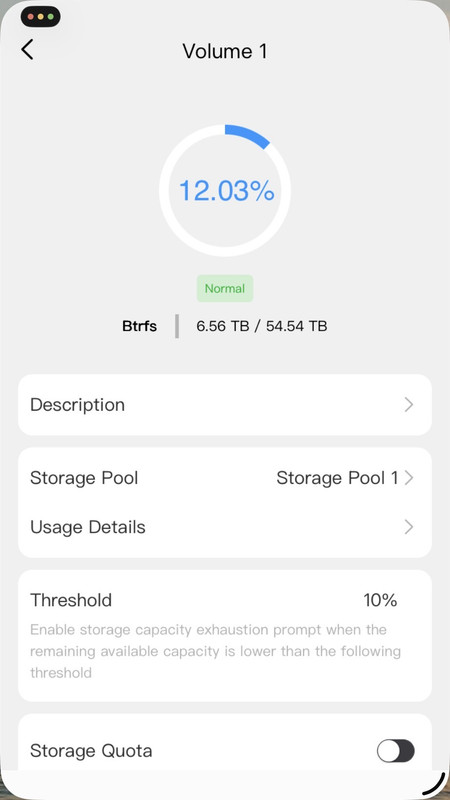Toggle the Storage Quota switch
The height and width of the screenshot is (800, 450).
395,751
